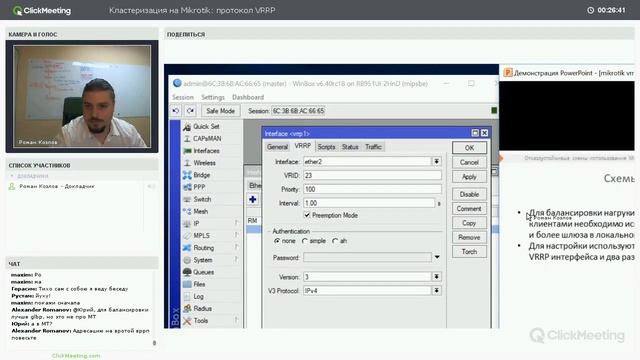Open the Settings menu
This screenshot has height=360, width=640.
click(213, 97)
